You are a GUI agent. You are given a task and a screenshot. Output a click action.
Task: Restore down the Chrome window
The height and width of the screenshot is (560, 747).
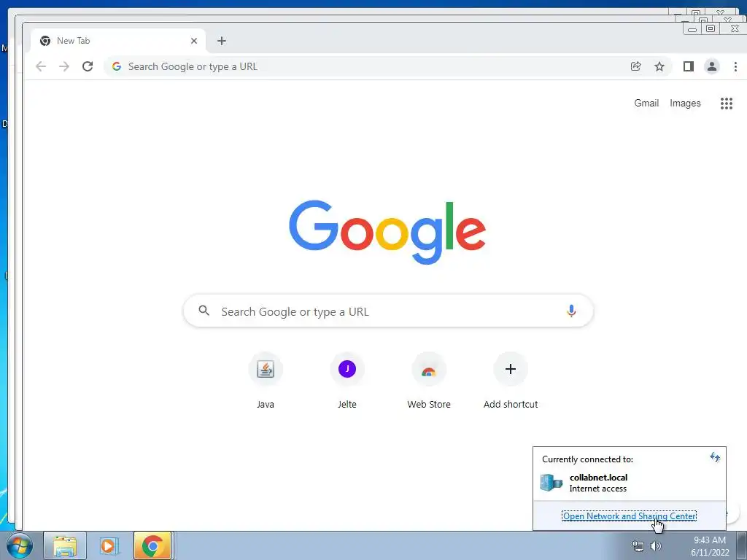pos(711,28)
